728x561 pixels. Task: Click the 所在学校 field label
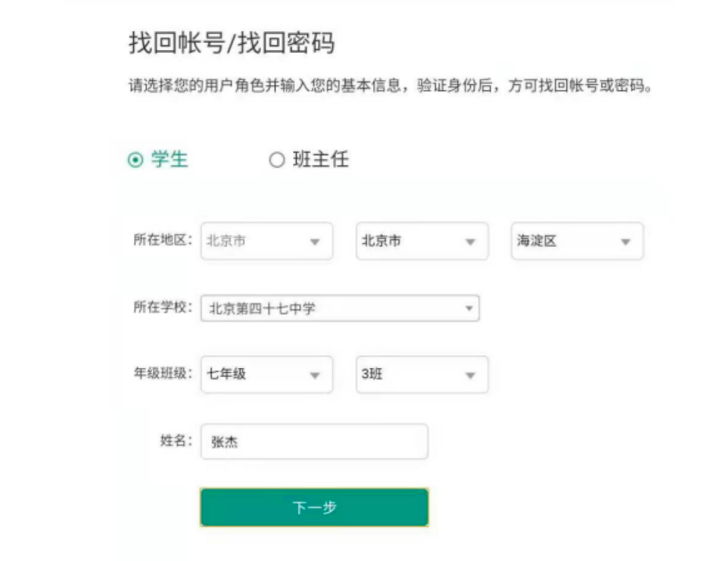click(x=162, y=307)
